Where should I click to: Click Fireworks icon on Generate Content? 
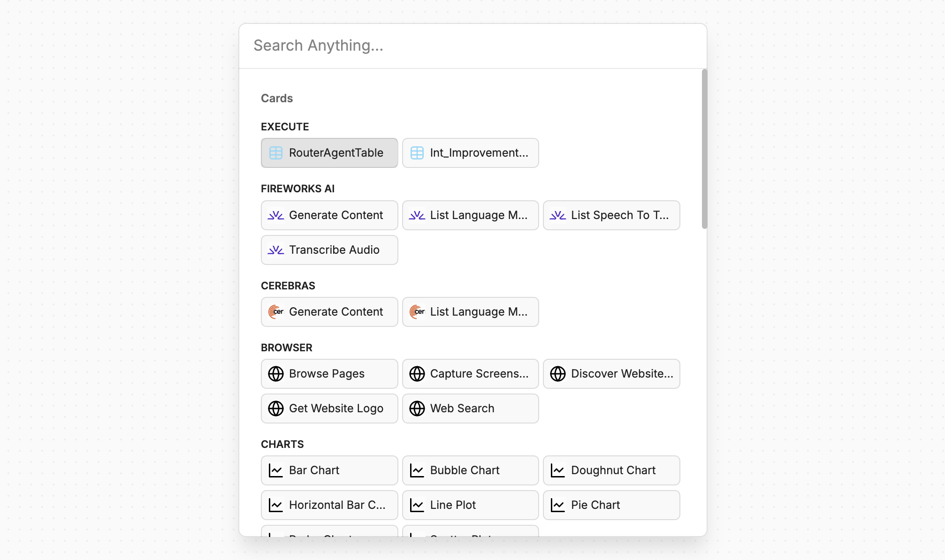(x=276, y=215)
